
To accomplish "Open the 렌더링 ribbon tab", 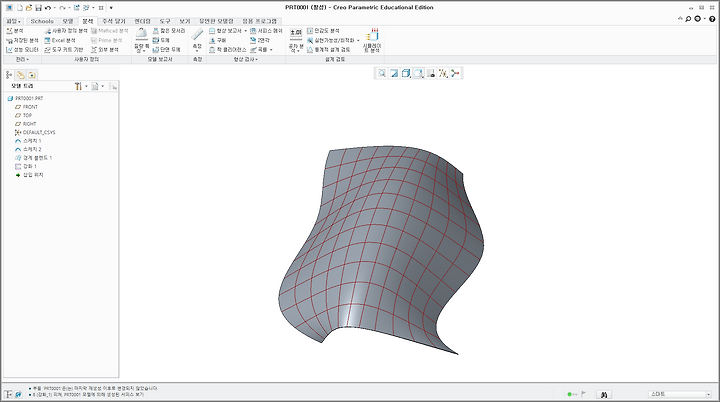I will (142, 21).
